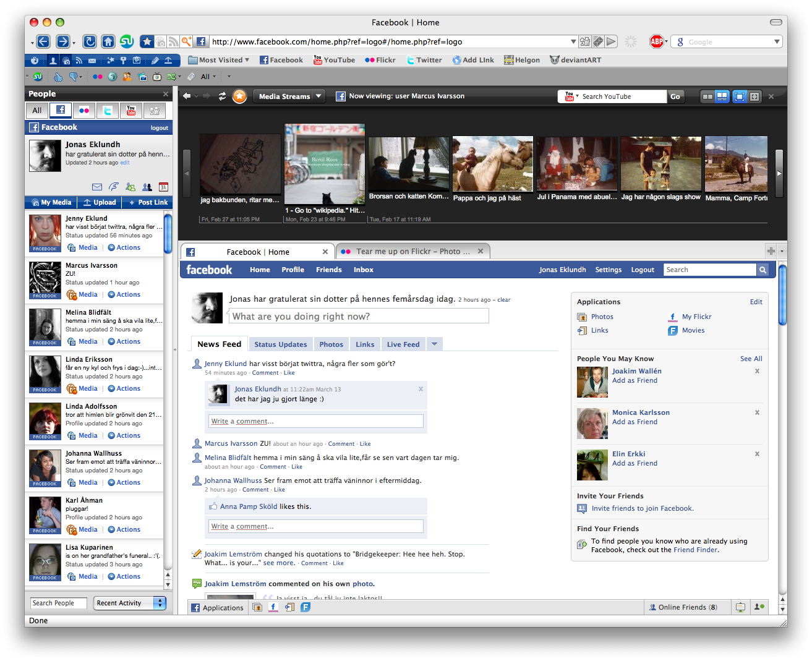The width and height of the screenshot is (812, 661).
Task: Show Flickr contacts in People sidebar
Action: [84, 111]
